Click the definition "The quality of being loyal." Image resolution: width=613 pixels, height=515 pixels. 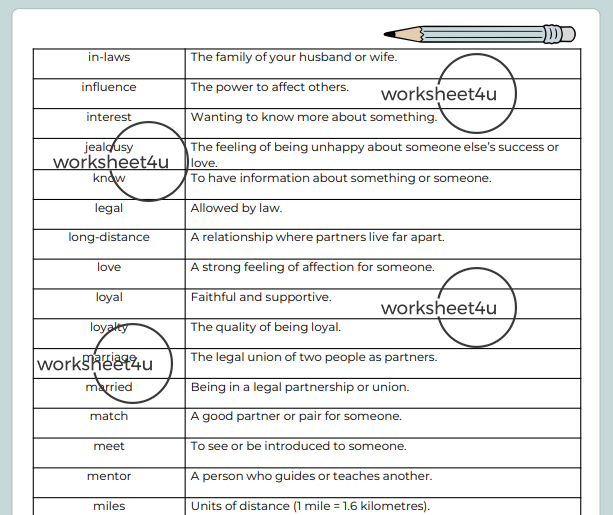pyautogui.click(x=265, y=327)
